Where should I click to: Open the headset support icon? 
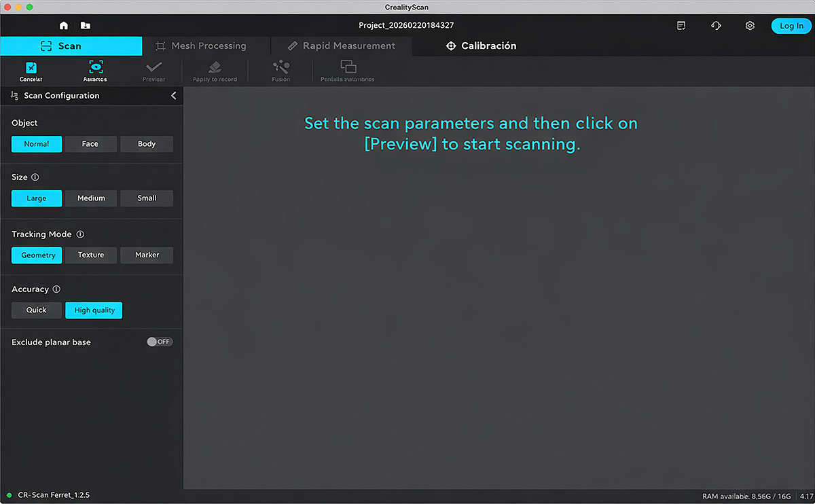tap(715, 25)
